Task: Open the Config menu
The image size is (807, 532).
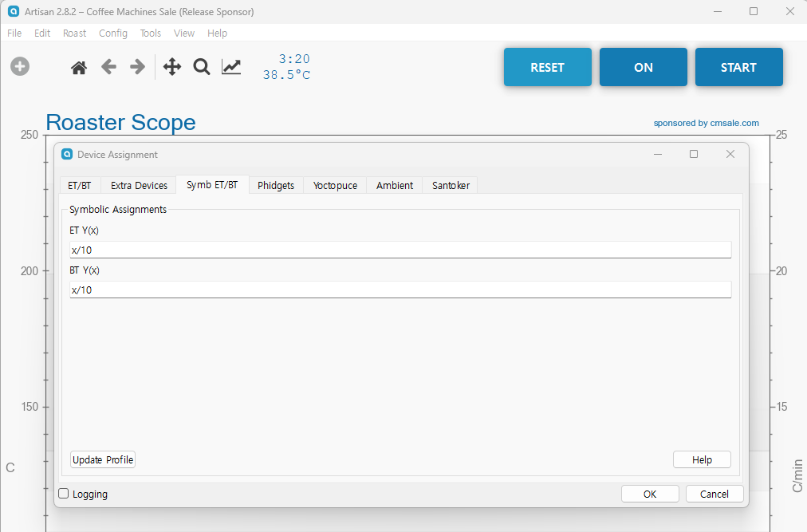Action: (x=112, y=33)
